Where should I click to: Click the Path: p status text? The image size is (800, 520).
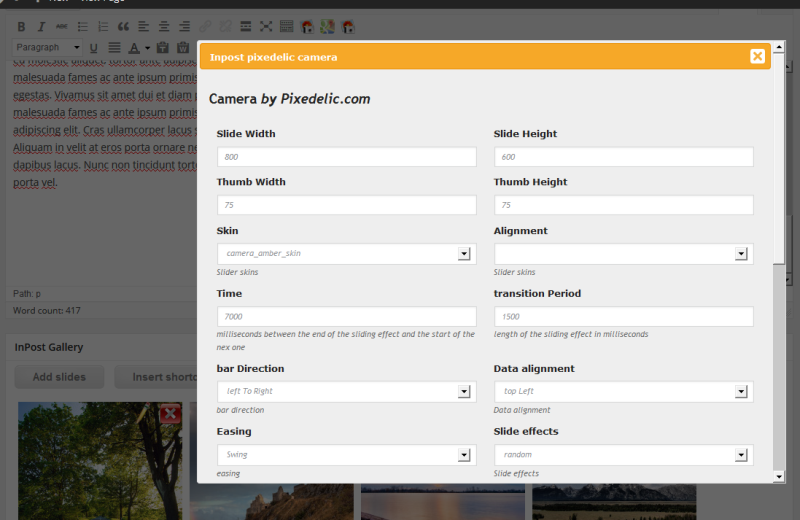point(27,293)
